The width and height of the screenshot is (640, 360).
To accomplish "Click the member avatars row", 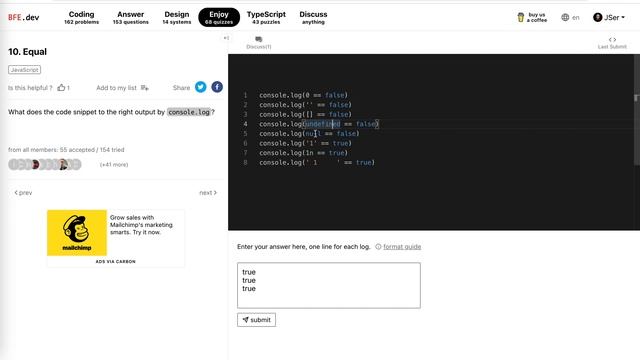I will pos(45,164).
